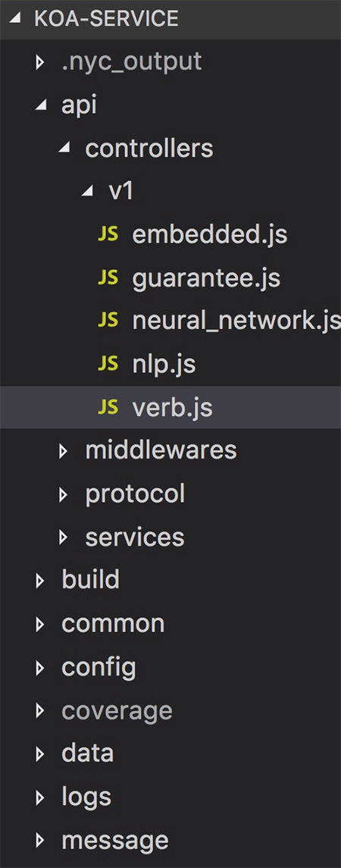Collapse the KOA-SERVICE root section arrow

(x=15, y=19)
